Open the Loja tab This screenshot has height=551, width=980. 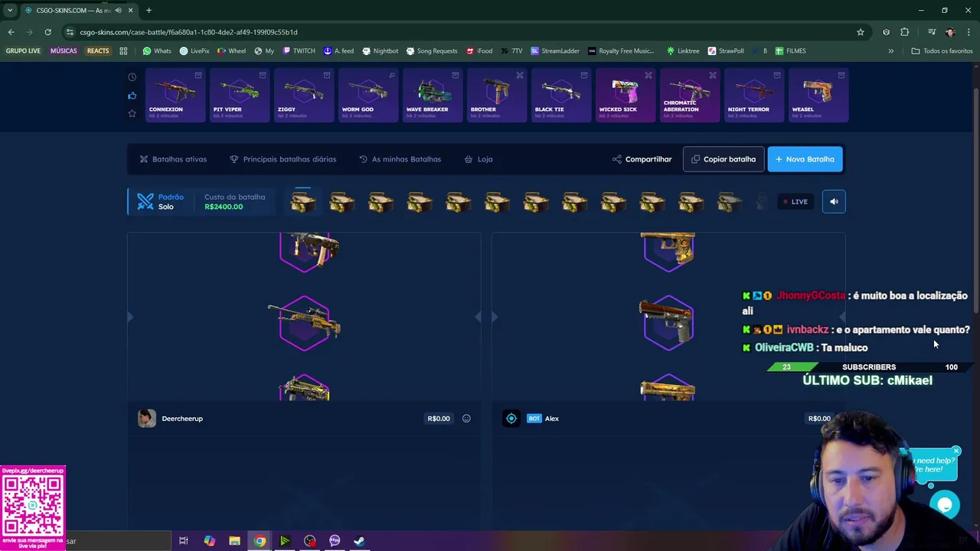click(x=479, y=159)
